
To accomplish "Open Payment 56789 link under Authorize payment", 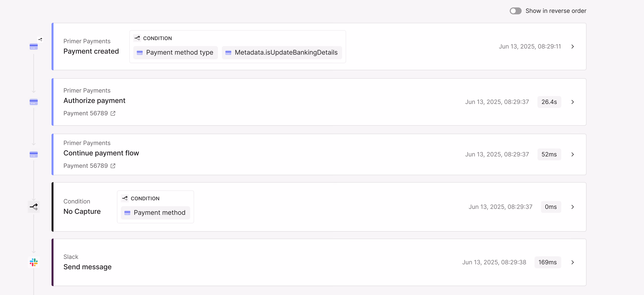I will (x=85, y=113).
